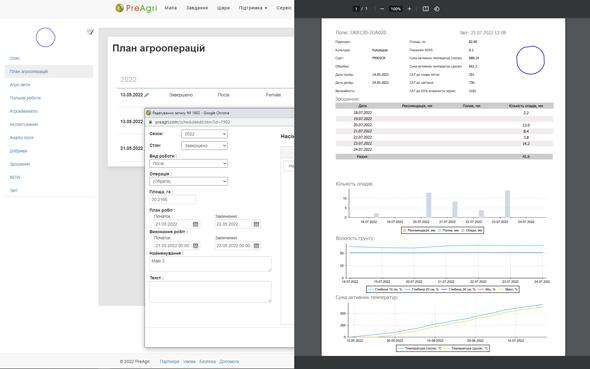590x369 pixels.
Task: Click the popup URL address text
Action: (192, 122)
